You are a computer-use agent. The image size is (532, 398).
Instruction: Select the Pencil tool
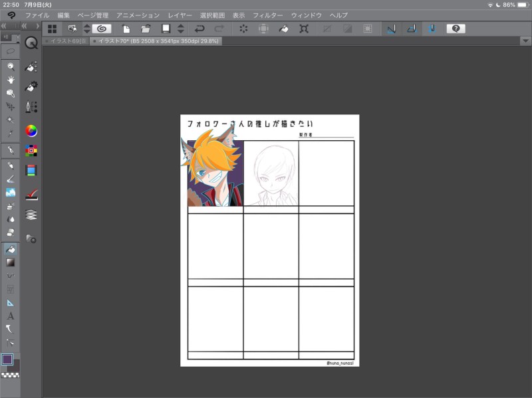pos(11,165)
